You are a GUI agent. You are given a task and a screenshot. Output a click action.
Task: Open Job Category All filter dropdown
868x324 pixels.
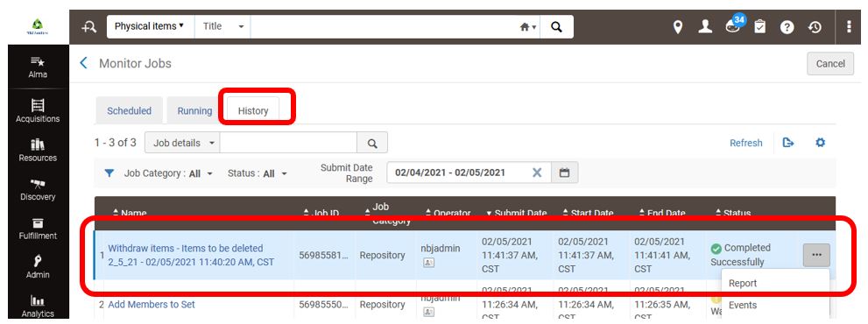click(168, 173)
